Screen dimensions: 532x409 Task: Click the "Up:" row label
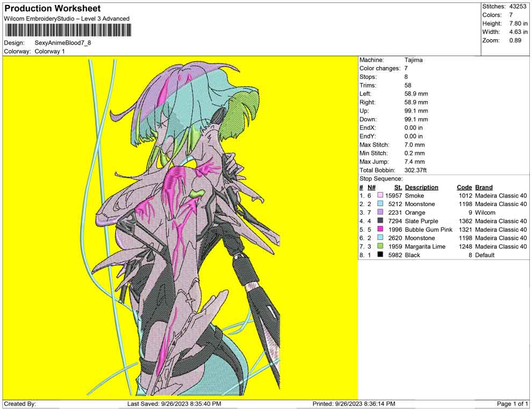364,111
